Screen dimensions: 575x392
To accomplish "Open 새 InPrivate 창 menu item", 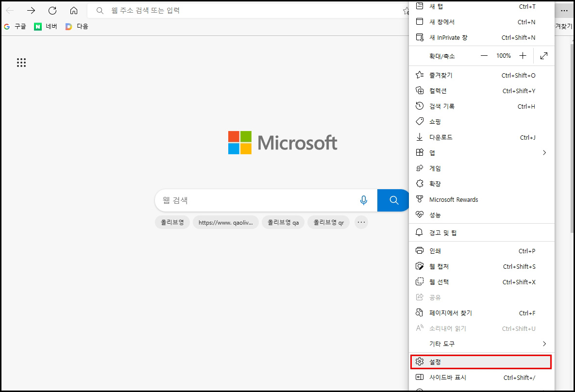I will coord(481,37).
